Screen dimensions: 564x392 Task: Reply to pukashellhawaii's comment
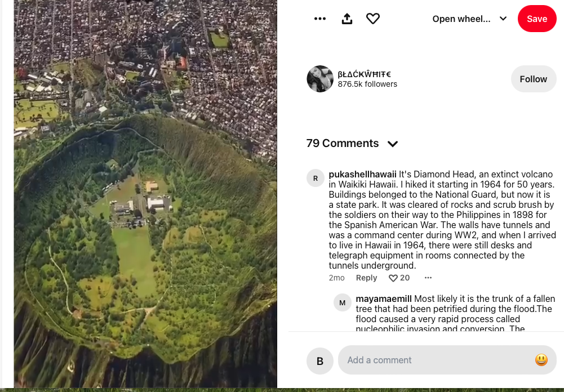(x=366, y=278)
